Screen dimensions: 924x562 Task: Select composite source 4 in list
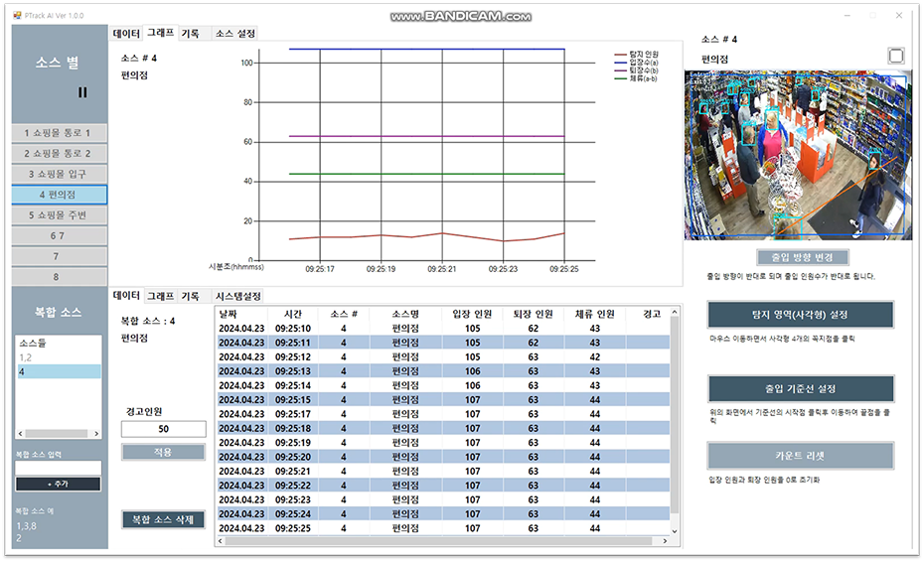coord(59,371)
